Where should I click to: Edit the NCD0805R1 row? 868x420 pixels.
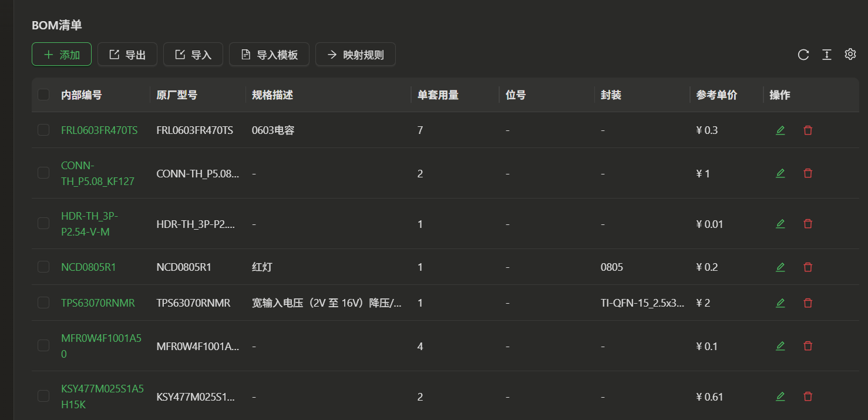click(x=780, y=267)
